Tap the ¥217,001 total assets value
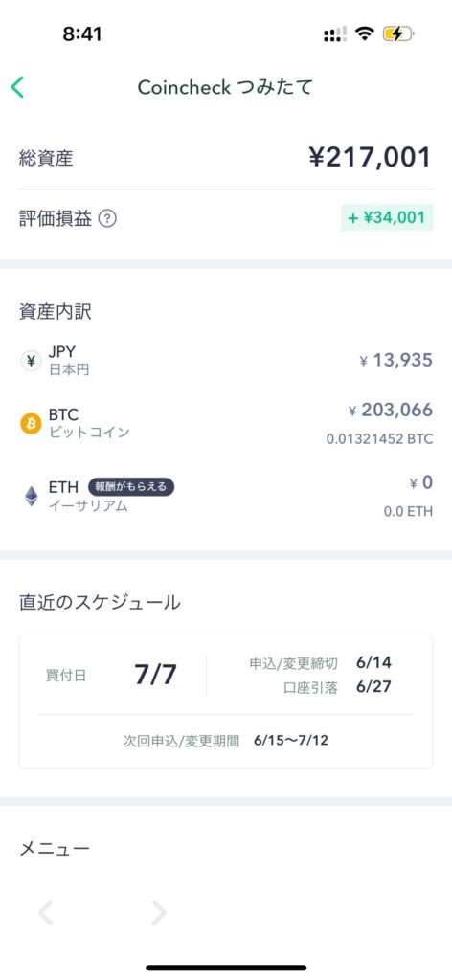This screenshot has height=980, width=452. click(370, 157)
